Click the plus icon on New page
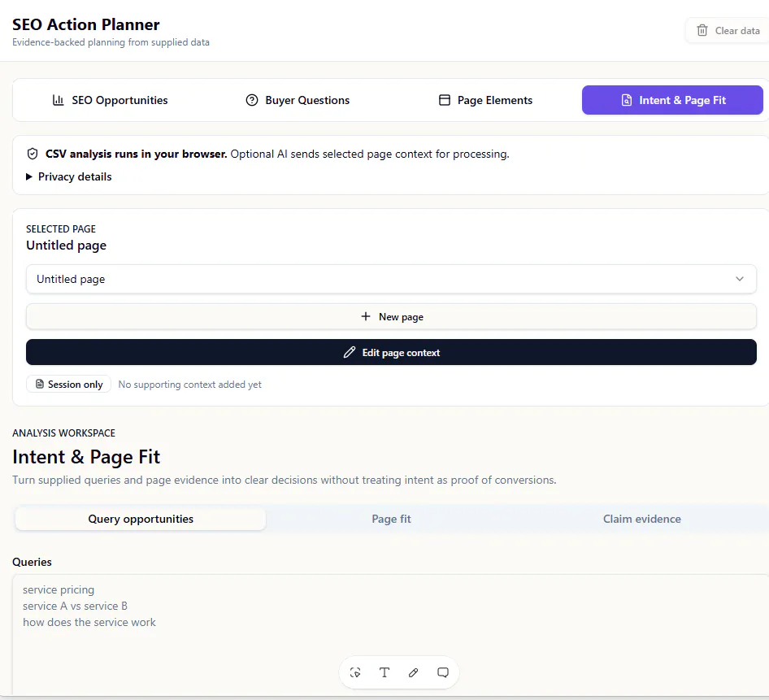Viewport: 769px width, 700px height. (365, 316)
